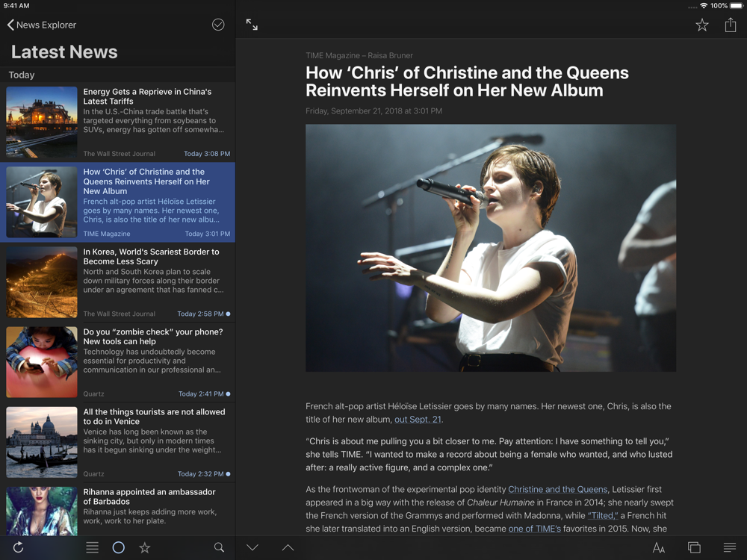Click 'Today 2:32 PM' timestamp
The width and height of the screenshot is (747, 560).
coord(200,474)
